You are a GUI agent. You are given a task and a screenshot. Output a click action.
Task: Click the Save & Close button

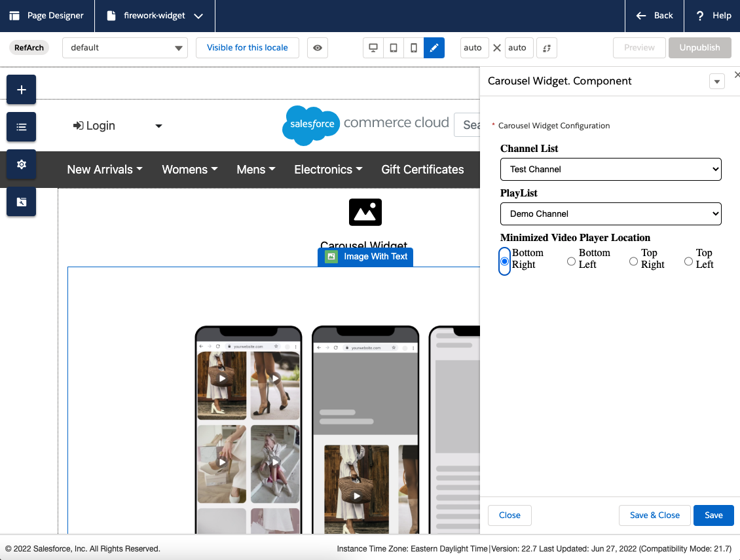654,515
